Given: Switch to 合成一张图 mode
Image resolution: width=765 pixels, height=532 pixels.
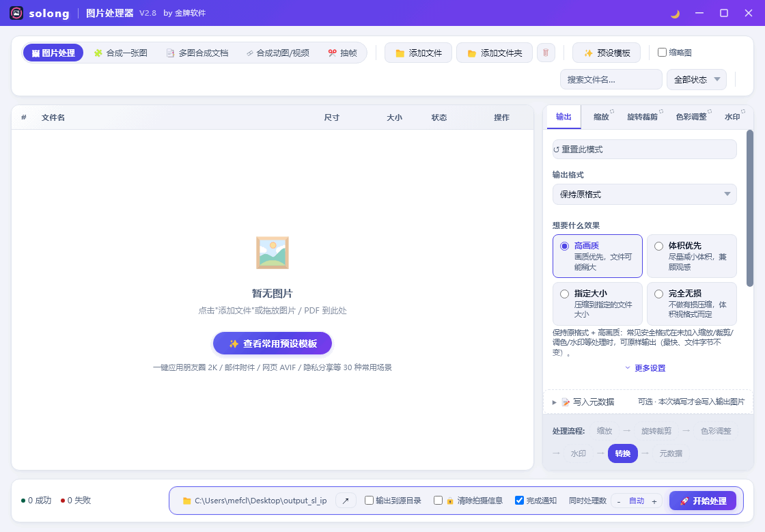Looking at the screenshot, I should (x=121, y=53).
